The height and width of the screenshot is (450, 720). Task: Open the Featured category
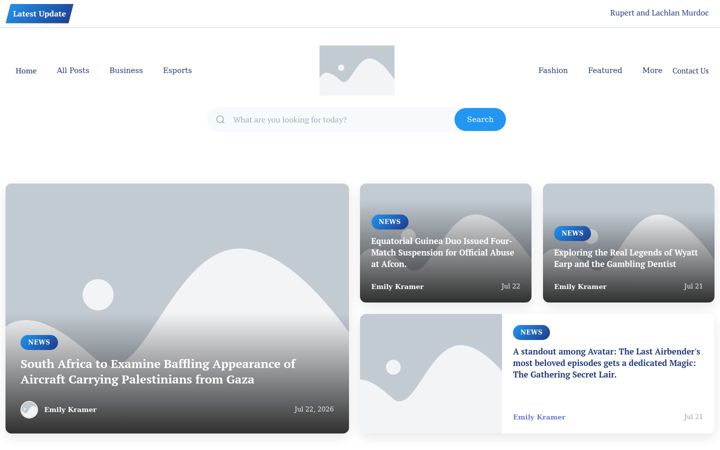tap(605, 70)
